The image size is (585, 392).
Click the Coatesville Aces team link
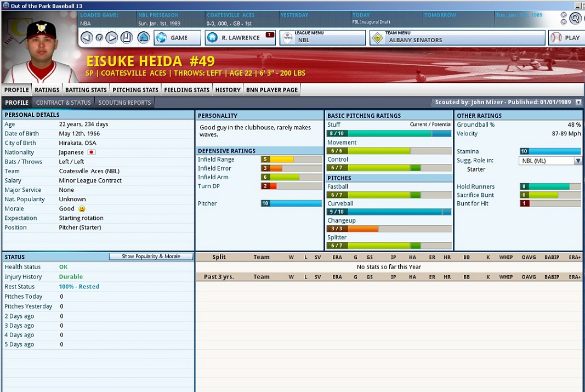[x=79, y=171]
